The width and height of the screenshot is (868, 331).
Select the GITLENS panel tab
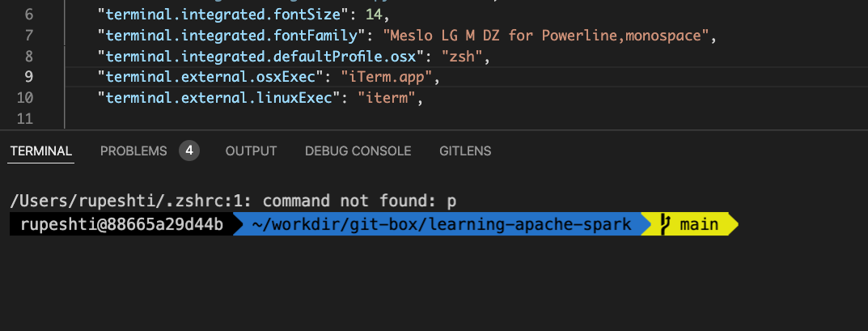coord(465,151)
